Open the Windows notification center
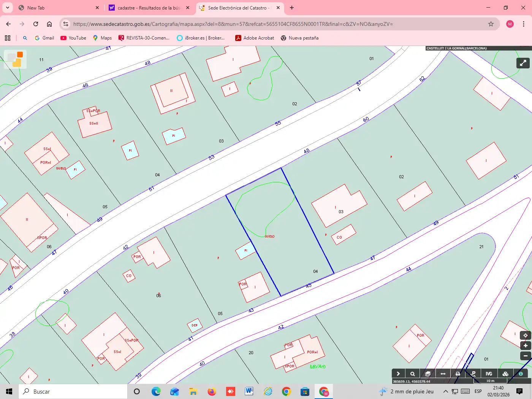532x399 pixels. click(519, 391)
